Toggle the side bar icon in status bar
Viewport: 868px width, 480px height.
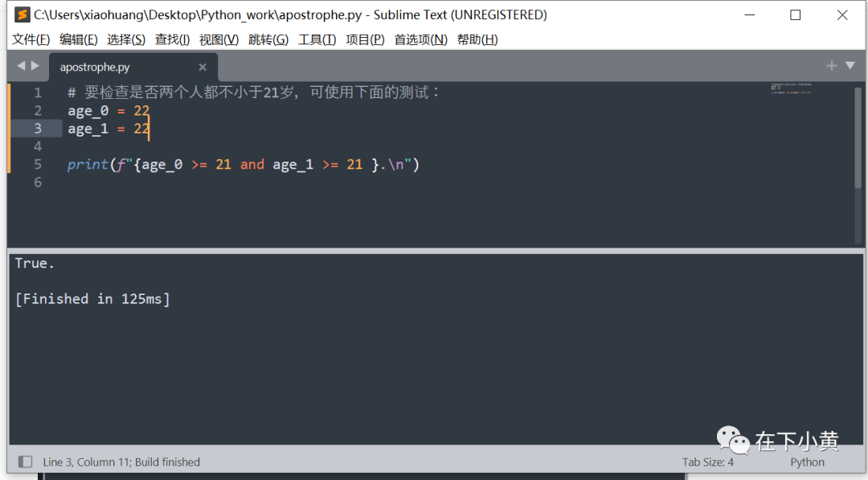click(x=25, y=462)
